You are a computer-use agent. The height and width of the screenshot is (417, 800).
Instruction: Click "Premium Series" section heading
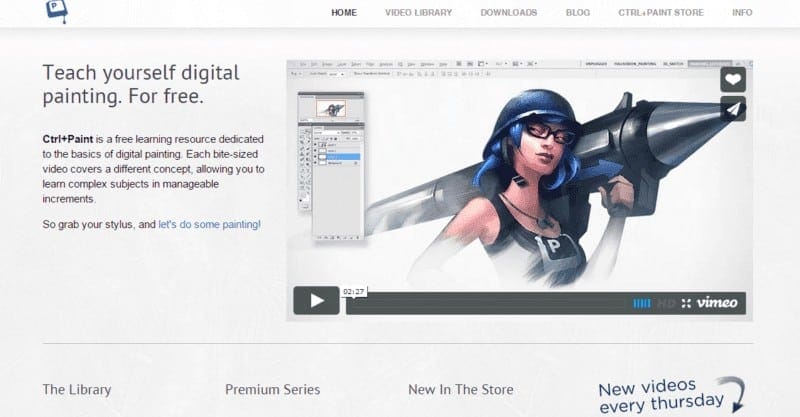click(x=272, y=390)
